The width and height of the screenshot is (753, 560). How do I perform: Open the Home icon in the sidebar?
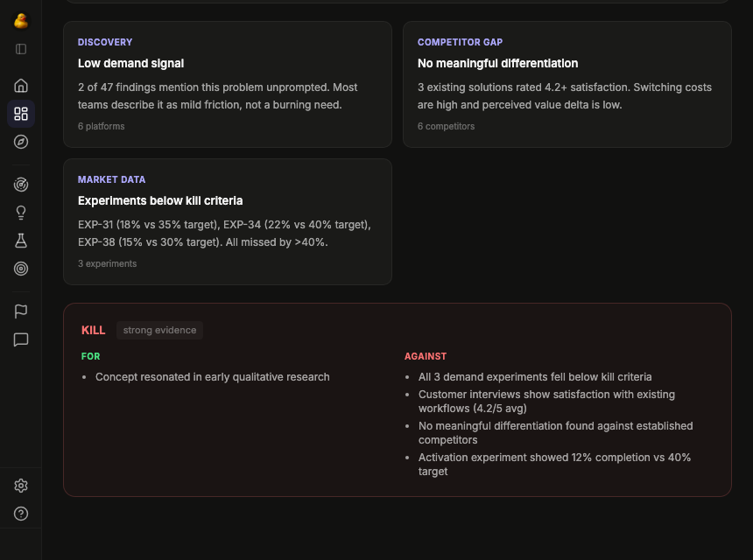click(x=20, y=86)
